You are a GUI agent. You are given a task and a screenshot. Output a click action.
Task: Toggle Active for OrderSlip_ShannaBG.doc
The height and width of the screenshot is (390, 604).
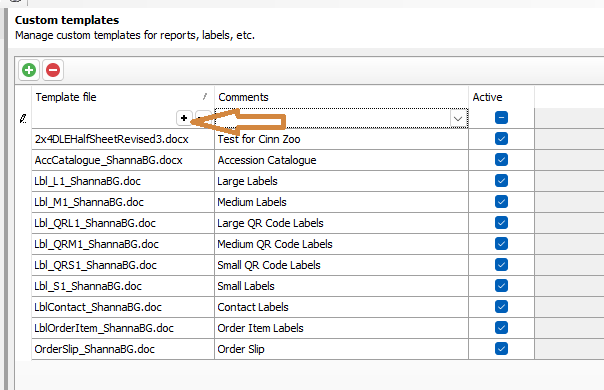501,349
